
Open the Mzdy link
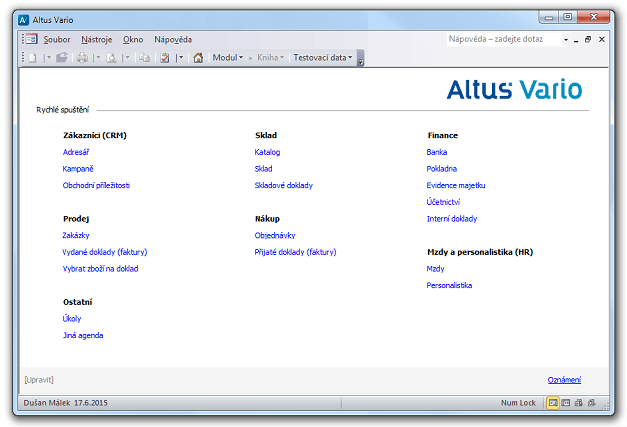(435, 269)
